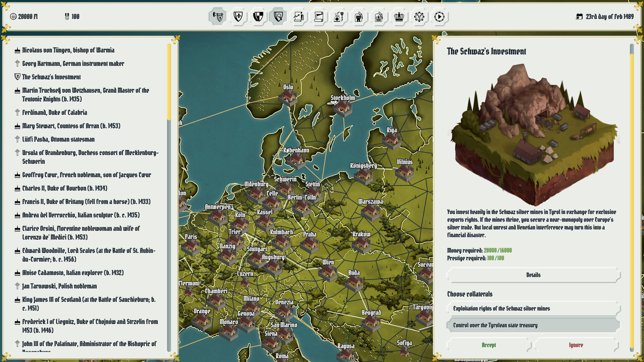Viewport: 644px width, 362px height.
Task: Open Details of the Schwaz's Investment
Action: [533, 275]
